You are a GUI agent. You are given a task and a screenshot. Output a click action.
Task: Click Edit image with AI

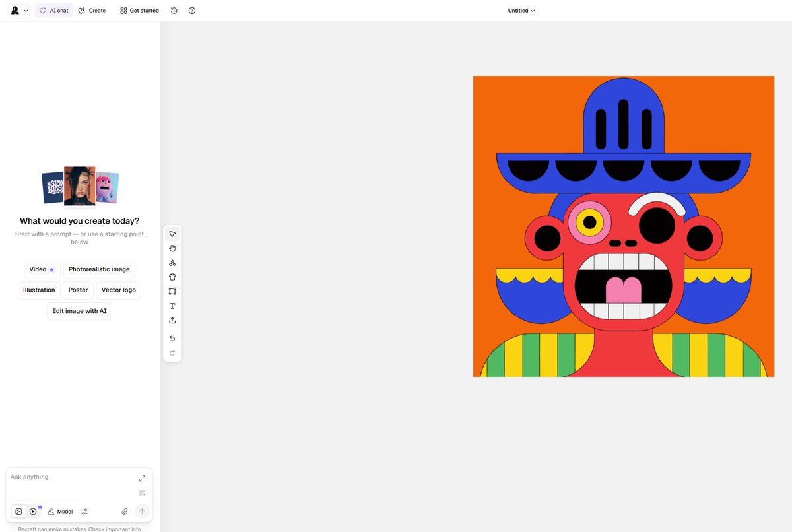point(79,311)
